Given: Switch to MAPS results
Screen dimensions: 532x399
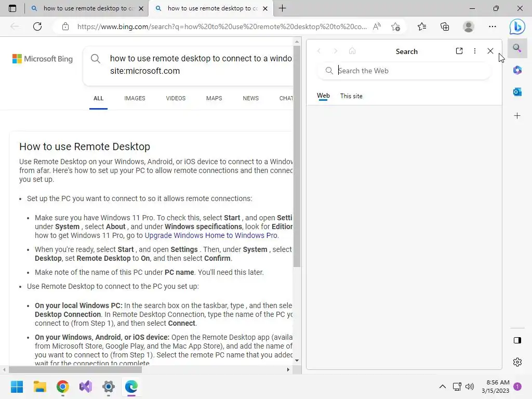Looking at the screenshot, I should pos(214,98).
